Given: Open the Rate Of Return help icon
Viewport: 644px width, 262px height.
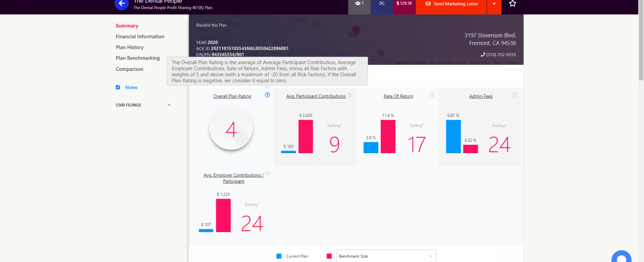Looking at the screenshot, I should 432,95.
